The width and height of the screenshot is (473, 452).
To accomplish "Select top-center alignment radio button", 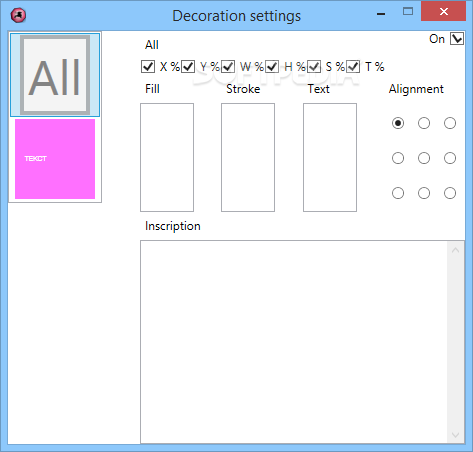I will tap(424, 123).
